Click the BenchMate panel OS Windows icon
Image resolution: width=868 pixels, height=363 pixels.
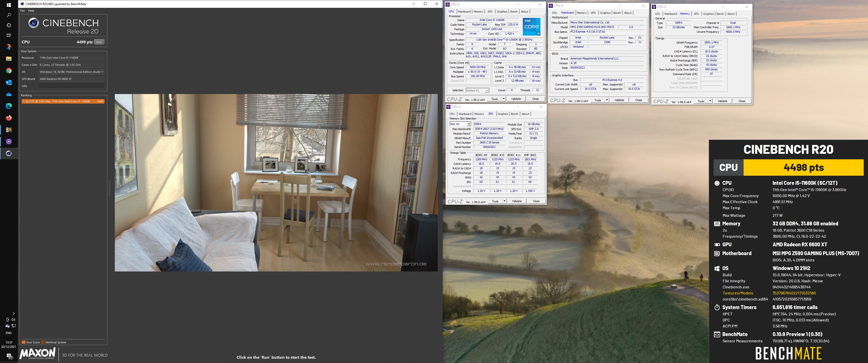click(x=717, y=268)
